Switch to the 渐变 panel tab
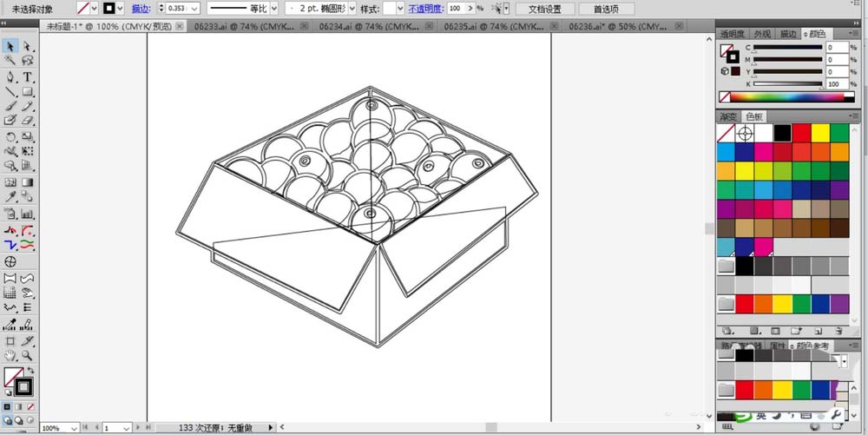Screen dimensions: 868x435 pos(727,116)
